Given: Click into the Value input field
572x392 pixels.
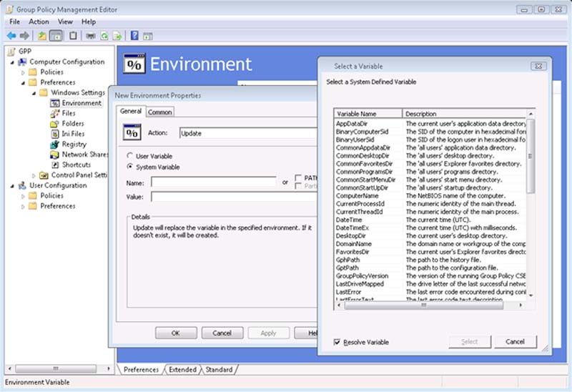Looking at the screenshot, I should click(235, 197).
